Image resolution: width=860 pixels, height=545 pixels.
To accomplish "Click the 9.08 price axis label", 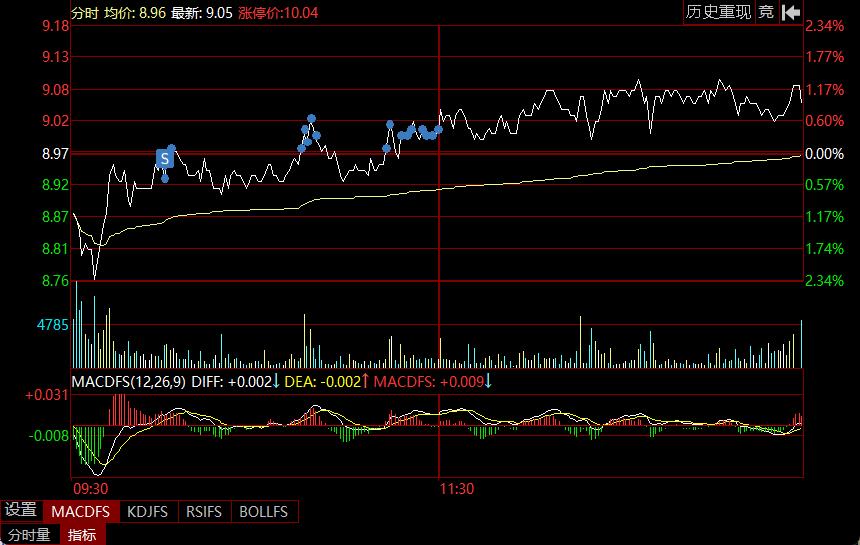I will pos(56,89).
